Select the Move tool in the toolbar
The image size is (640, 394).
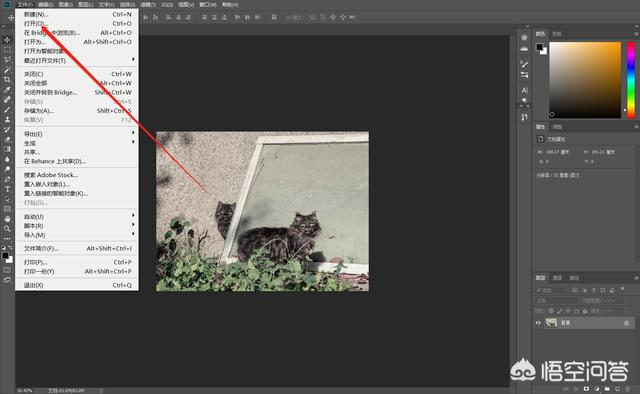tap(7, 40)
